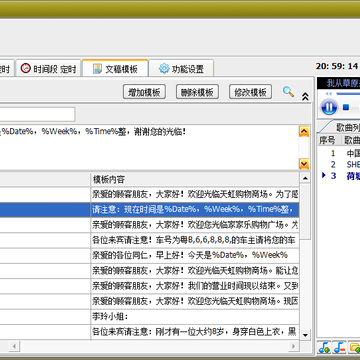Click the template table scroll up arrow
This screenshot has width=360, height=360.
(x=305, y=179)
